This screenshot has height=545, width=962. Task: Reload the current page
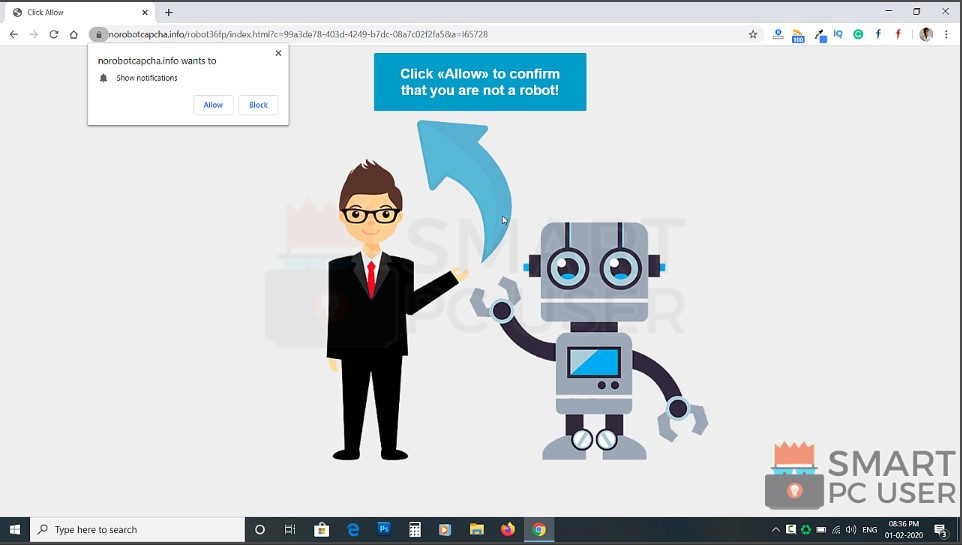pos(54,34)
